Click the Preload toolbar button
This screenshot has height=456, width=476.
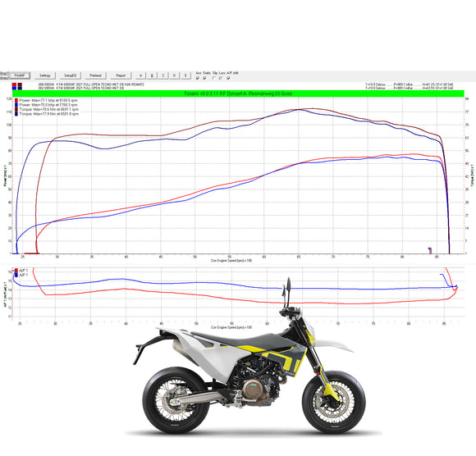point(95,75)
